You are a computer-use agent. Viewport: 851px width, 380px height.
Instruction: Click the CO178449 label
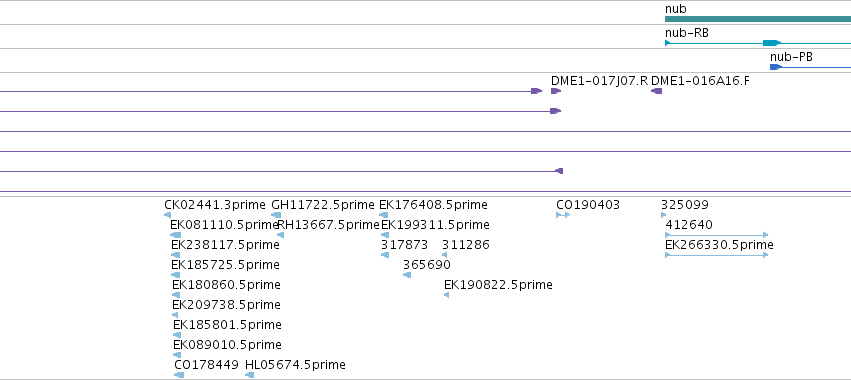[206, 365]
